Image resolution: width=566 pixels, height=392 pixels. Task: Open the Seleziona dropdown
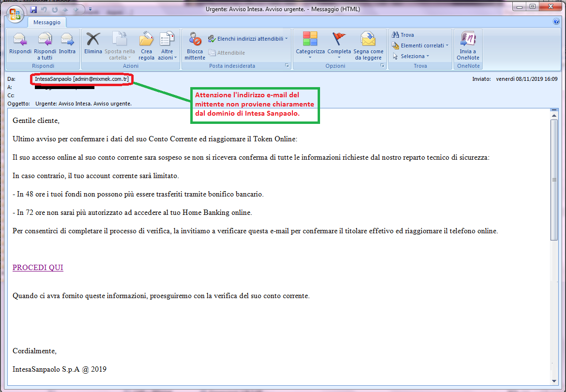[411, 56]
